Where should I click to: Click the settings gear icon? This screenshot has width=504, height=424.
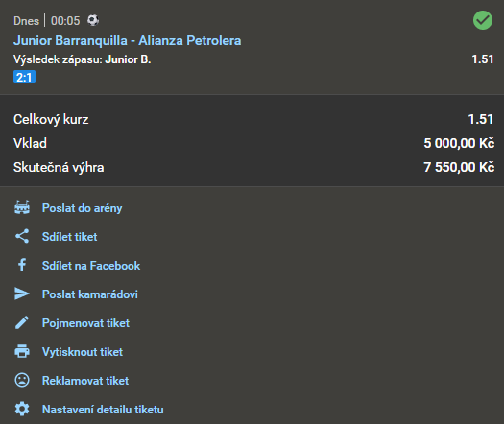pyautogui.click(x=22, y=409)
